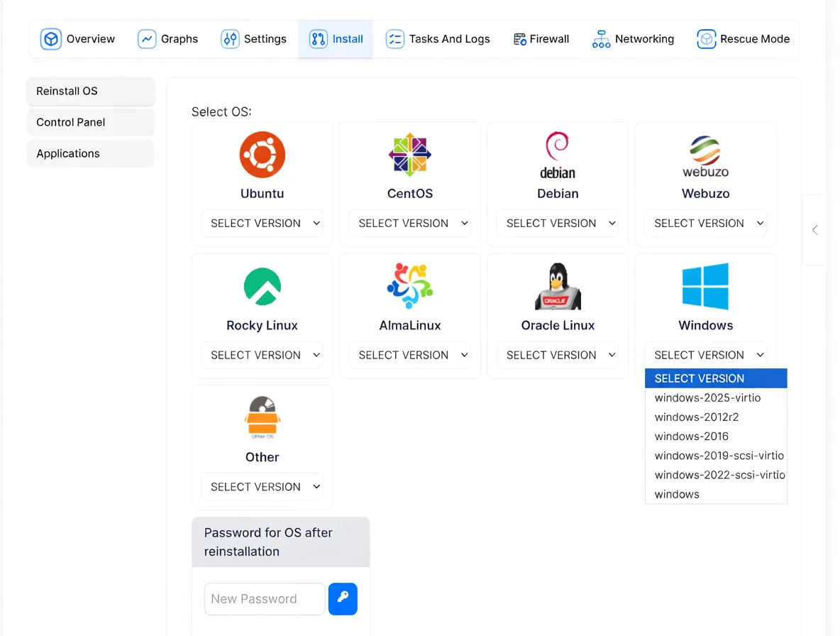Click the Rocky Linux logo
Screen dimensions: 840x636
click(262, 286)
